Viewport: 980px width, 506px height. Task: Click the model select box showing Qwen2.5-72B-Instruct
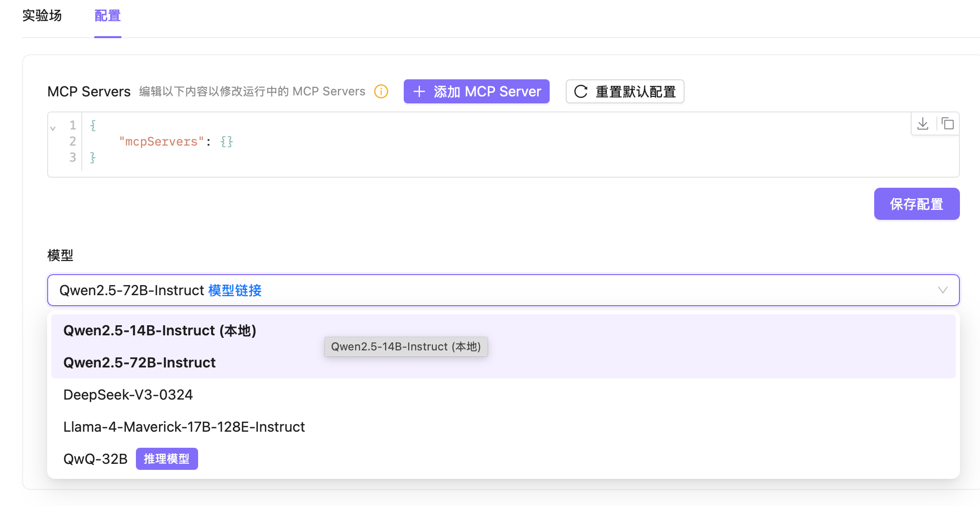click(x=503, y=290)
